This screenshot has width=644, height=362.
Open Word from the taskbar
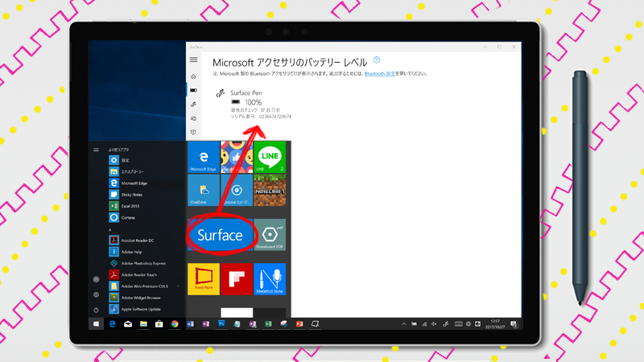tap(190, 324)
